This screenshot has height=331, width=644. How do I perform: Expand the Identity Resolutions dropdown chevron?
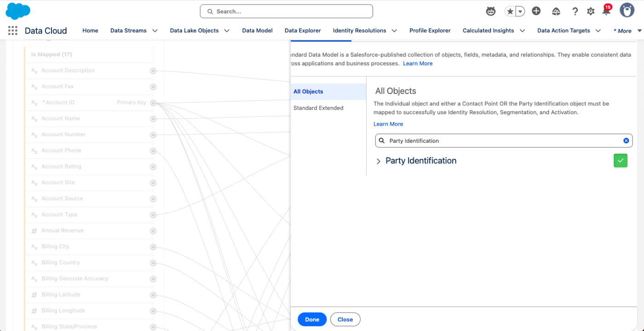click(x=394, y=30)
